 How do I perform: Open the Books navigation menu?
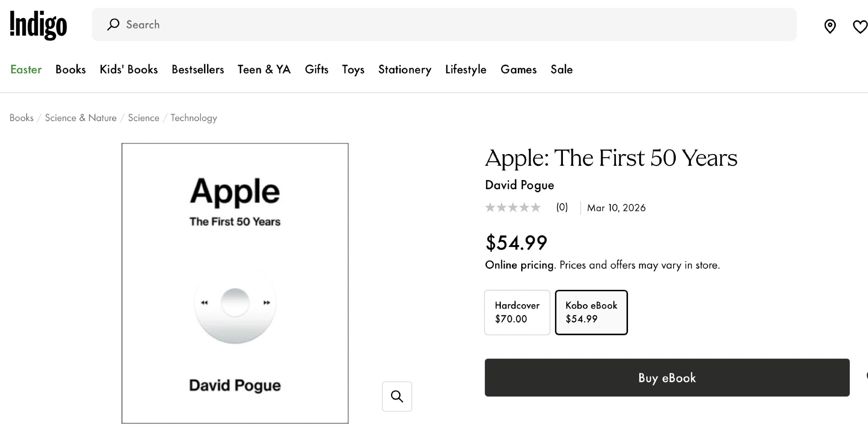(x=71, y=69)
